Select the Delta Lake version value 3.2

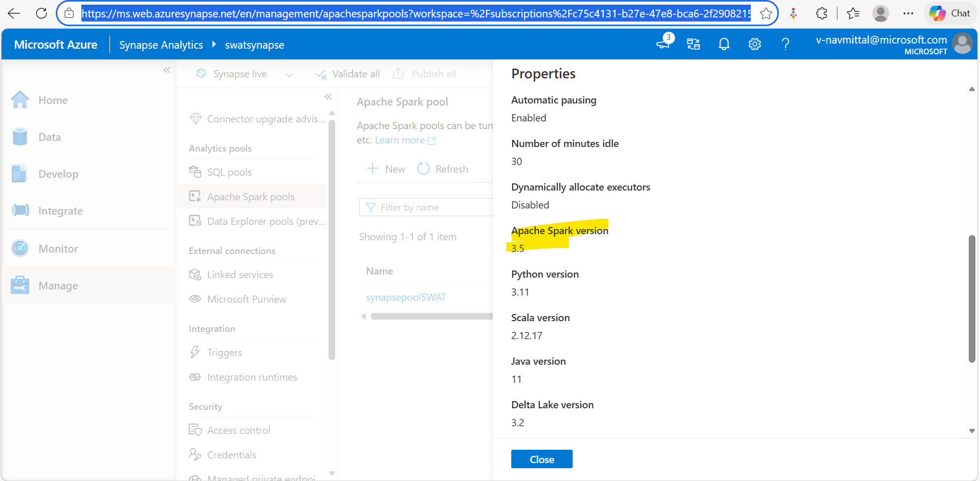point(517,423)
